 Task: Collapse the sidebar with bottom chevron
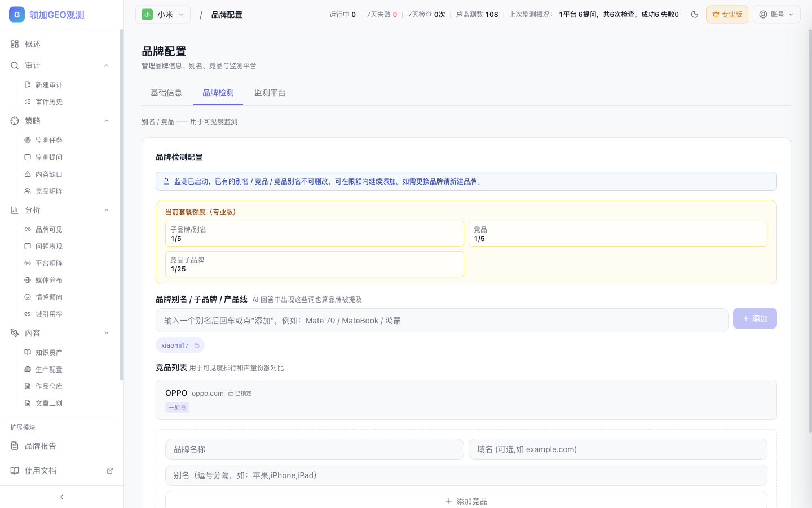(x=61, y=497)
